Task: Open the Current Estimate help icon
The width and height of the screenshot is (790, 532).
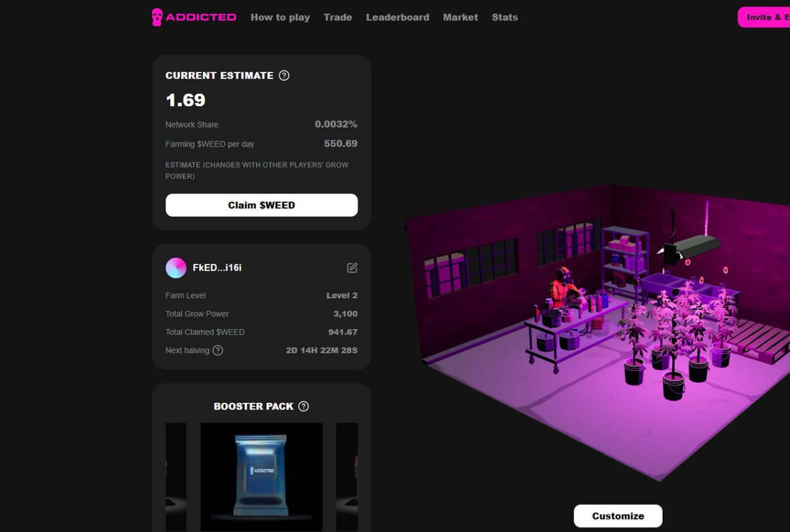Action: pyautogui.click(x=284, y=76)
